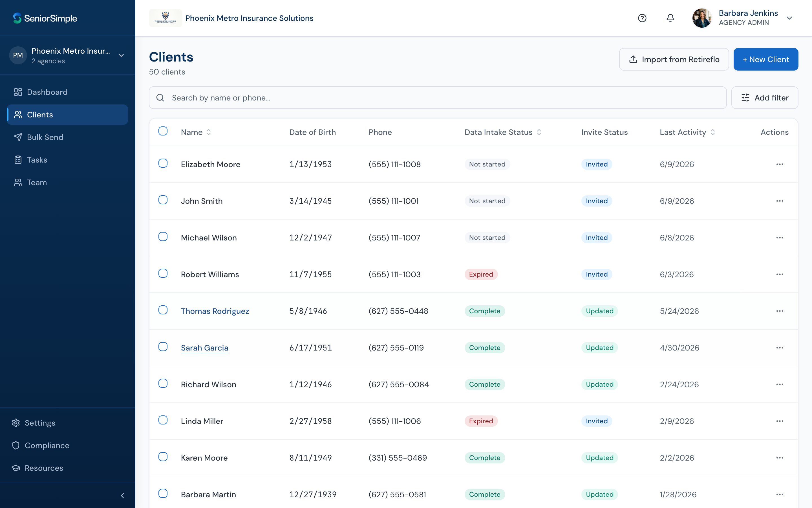This screenshot has height=508, width=812.
Task: Collapse the sidebar with the arrow icon
Action: click(122, 496)
